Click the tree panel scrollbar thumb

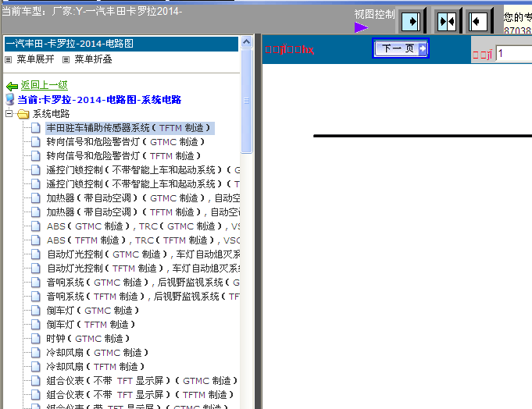pyautogui.click(x=246, y=101)
